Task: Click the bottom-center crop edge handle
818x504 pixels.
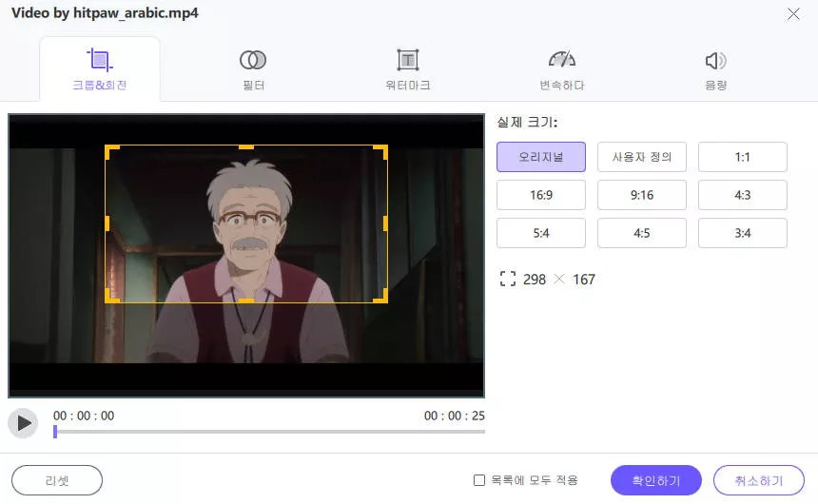Action: point(246,300)
